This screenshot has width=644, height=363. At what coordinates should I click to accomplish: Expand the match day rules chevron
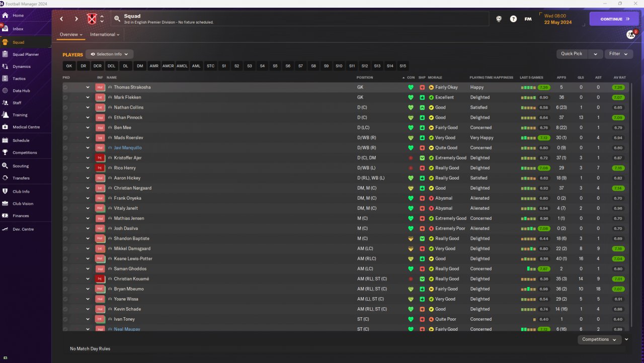(x=626, y=339)
